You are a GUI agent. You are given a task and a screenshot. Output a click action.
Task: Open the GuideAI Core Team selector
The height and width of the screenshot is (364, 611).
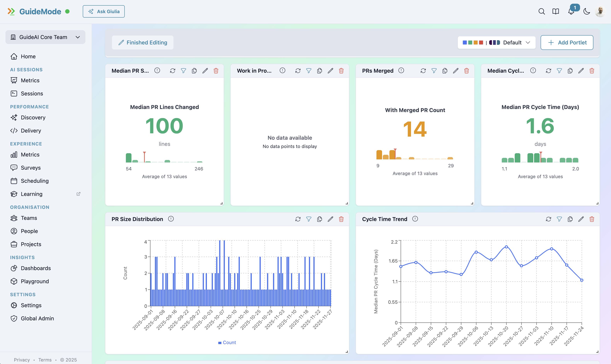45,37
